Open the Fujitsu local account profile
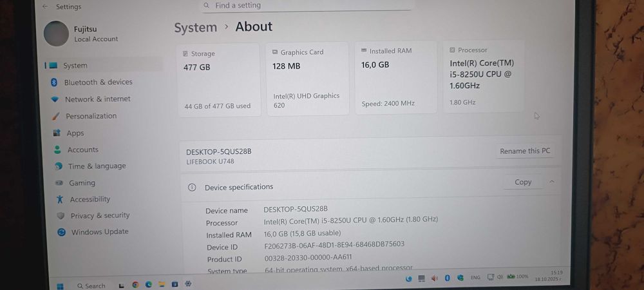Viewport: 644px width, 290px height. (81, 34)
